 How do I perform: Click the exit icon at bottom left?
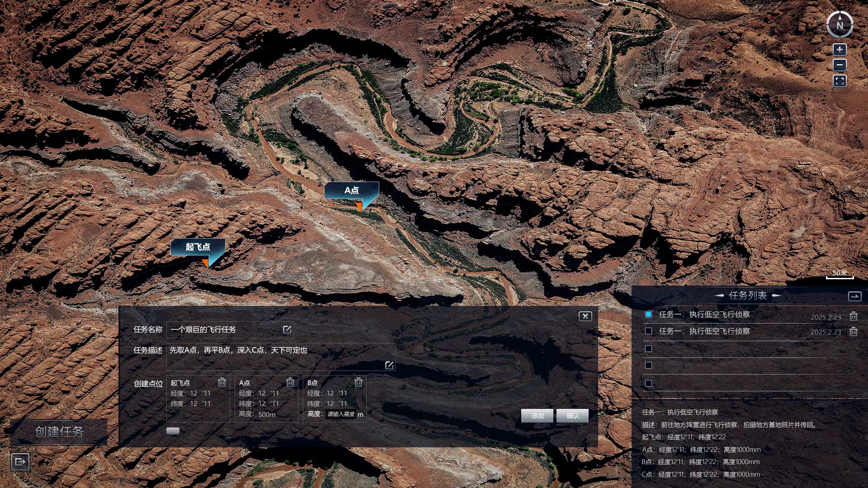point(20,461)
